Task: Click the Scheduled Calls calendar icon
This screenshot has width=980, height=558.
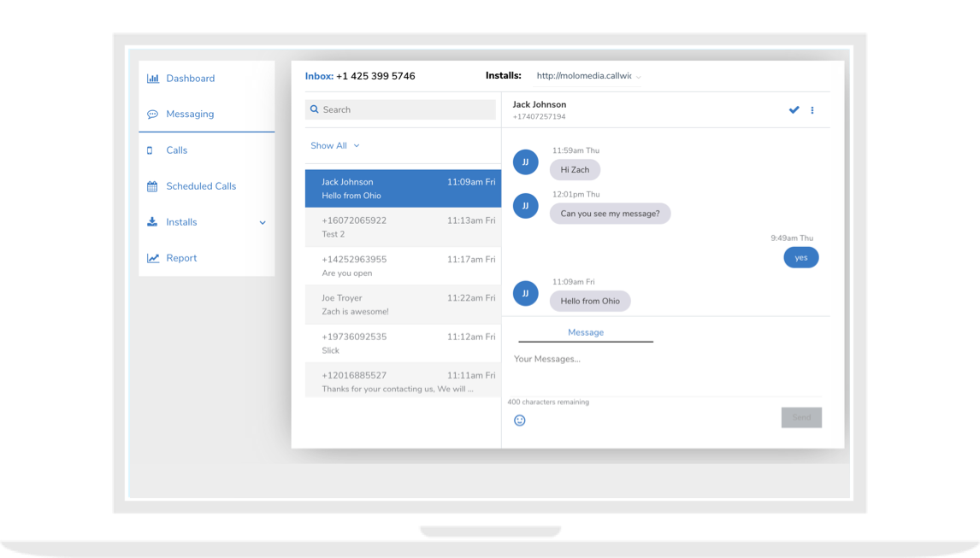Action: click(152, 186)
